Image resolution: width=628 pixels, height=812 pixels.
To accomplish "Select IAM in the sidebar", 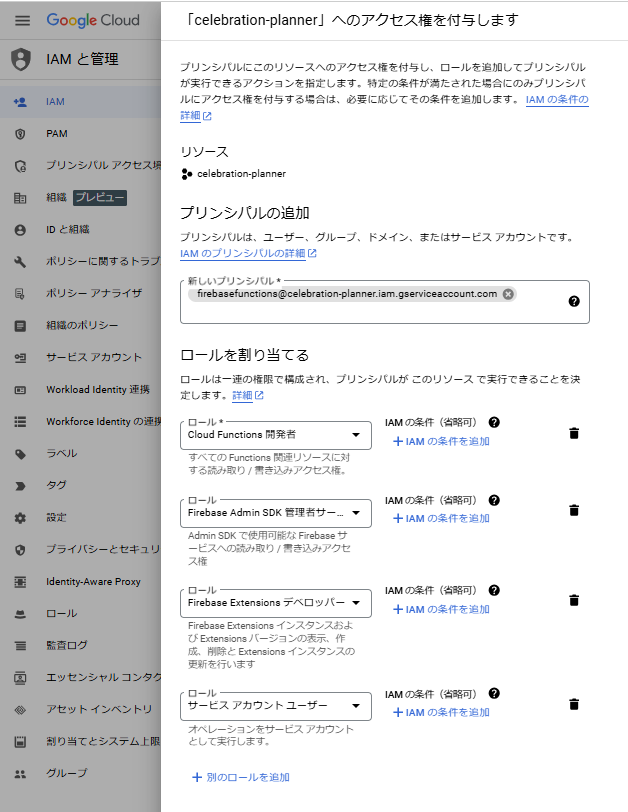I will pyautogui.click(x=80, y=102).
